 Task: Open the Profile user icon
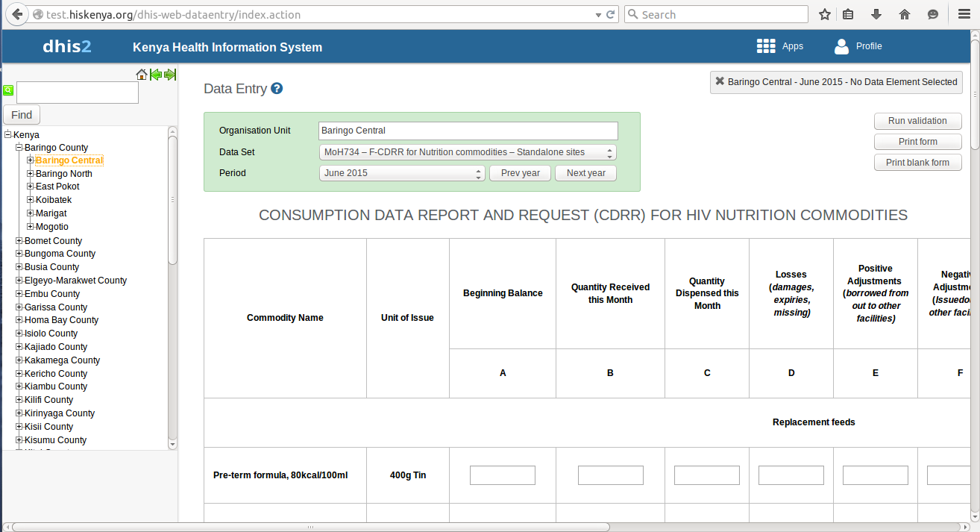click(841, 46)
